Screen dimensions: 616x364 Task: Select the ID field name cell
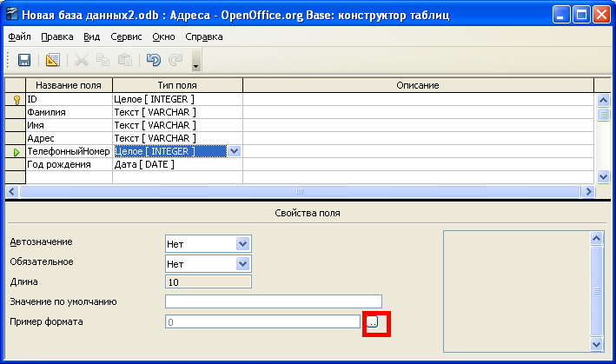70,99
